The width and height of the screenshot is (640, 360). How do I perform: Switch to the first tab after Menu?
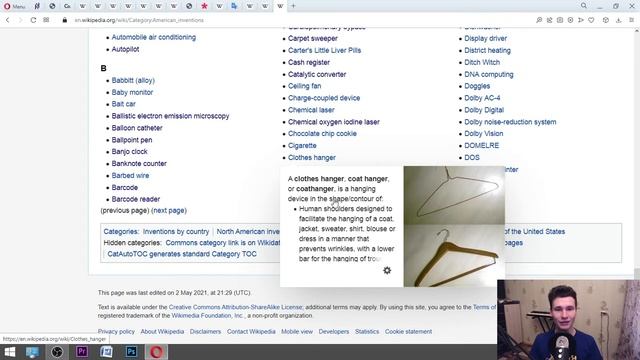[x=37, y=6]
